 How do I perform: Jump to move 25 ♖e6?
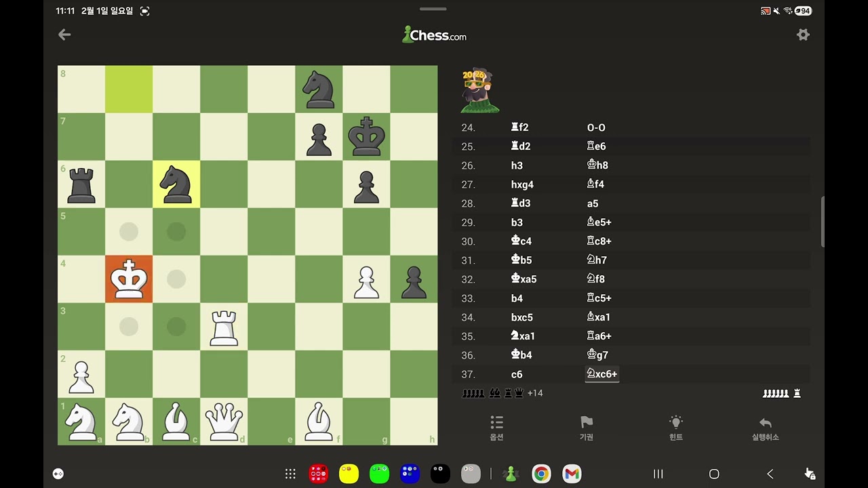(x=597, y=146)
